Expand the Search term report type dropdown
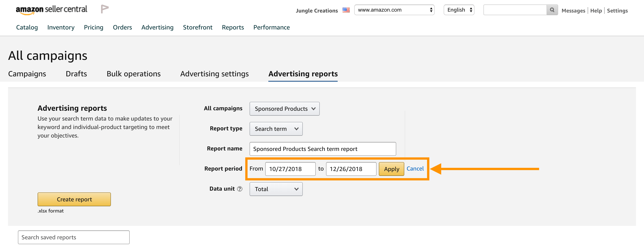This screenshot has height=246, width=644. pyautogui.click(x=276, y=129)
